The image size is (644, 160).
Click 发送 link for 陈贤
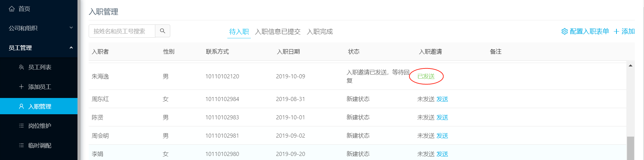[x=442, y=117]
